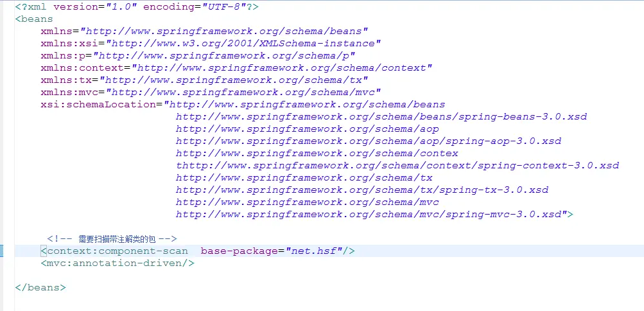Image resolution: width=644 pixels, height=311 pixels.
Task: Click the schemaLocation line ending in schema/aop
Action: point(307,129)
